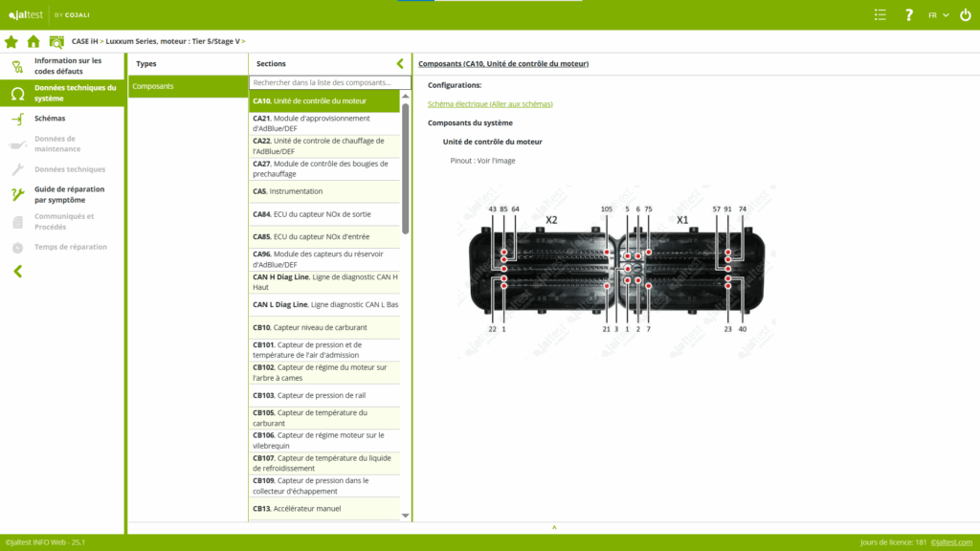Click the favorites star icon

(x=11, y=41)
